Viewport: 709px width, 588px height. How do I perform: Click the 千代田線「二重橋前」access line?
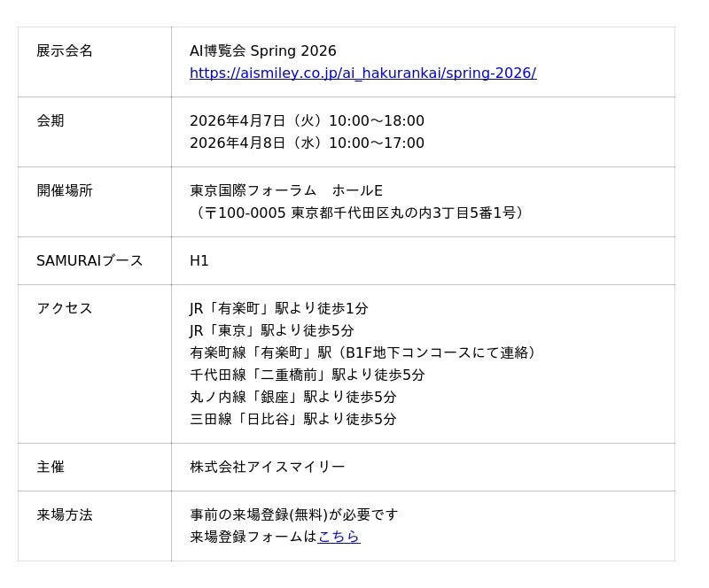pos(308,375)
